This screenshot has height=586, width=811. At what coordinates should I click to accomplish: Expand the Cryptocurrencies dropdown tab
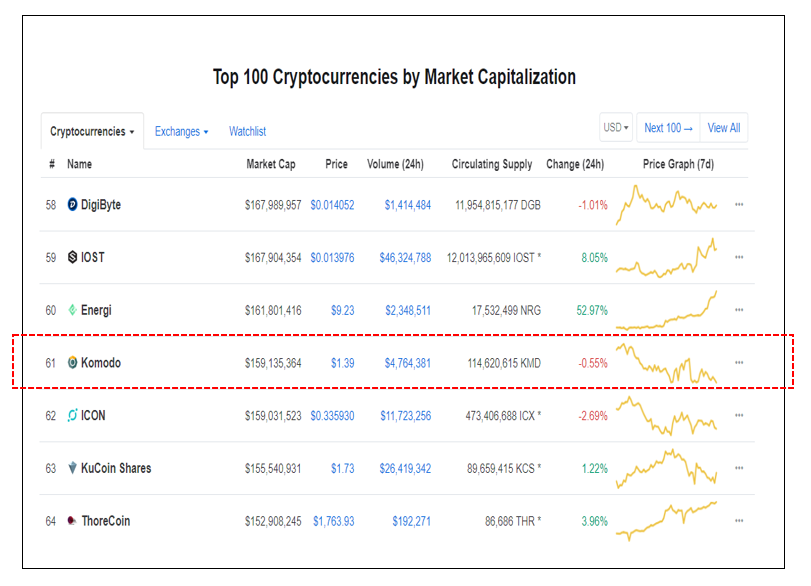click(x=92, y=131)
